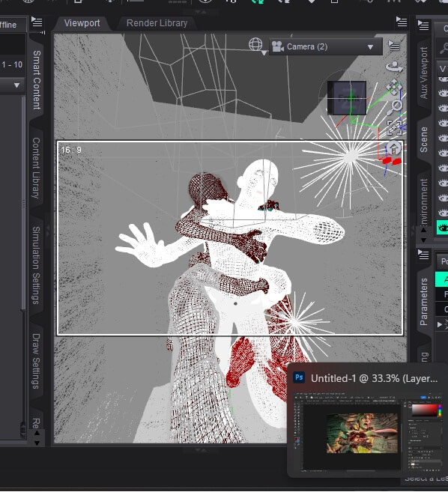Click the down arrow below Environment tab
The image size is (448, 495).
423,240
